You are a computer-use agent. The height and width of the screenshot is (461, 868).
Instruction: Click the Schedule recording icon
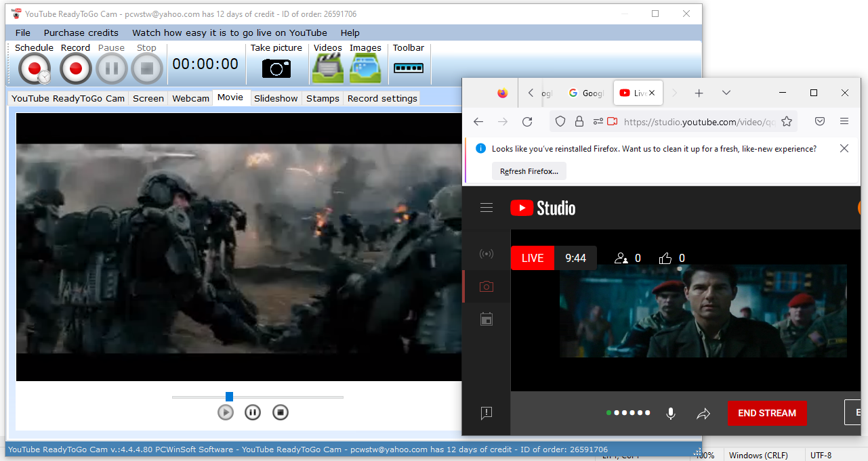pos(34,68)
